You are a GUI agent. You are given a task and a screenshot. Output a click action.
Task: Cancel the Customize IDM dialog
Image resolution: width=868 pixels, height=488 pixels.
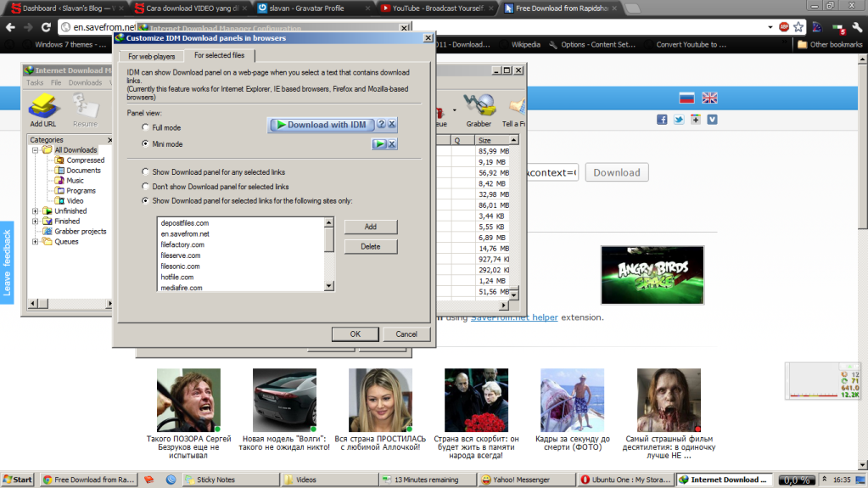pyautogui.click(x=406, y=334)
